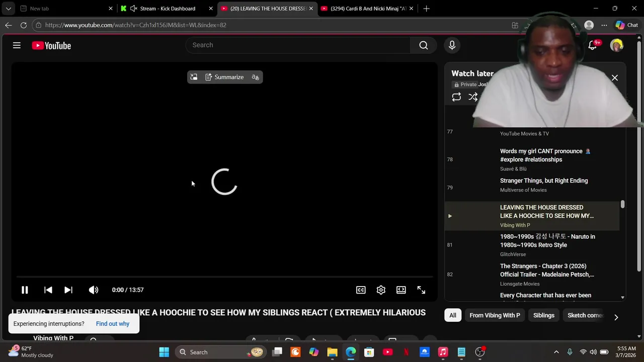Show more filter chips with right arrow
This screenshot has height=362, width=644.
coord(616,317)
